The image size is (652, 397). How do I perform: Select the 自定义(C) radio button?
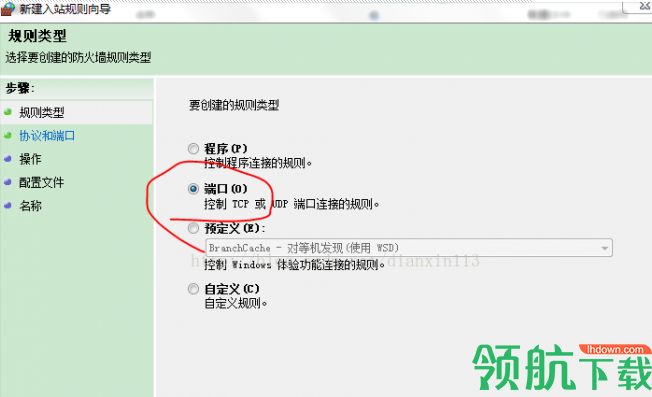193,289
